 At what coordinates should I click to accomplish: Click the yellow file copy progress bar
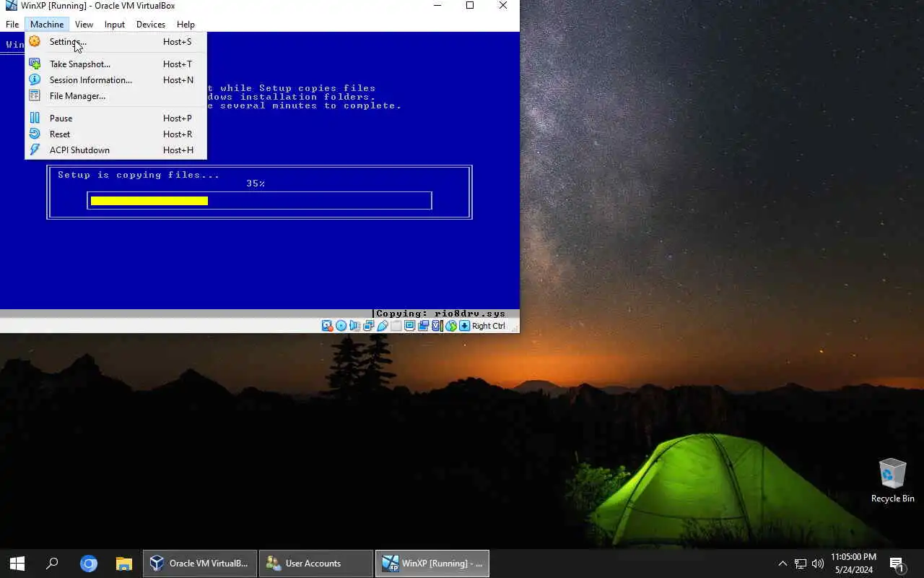[149, 201]
